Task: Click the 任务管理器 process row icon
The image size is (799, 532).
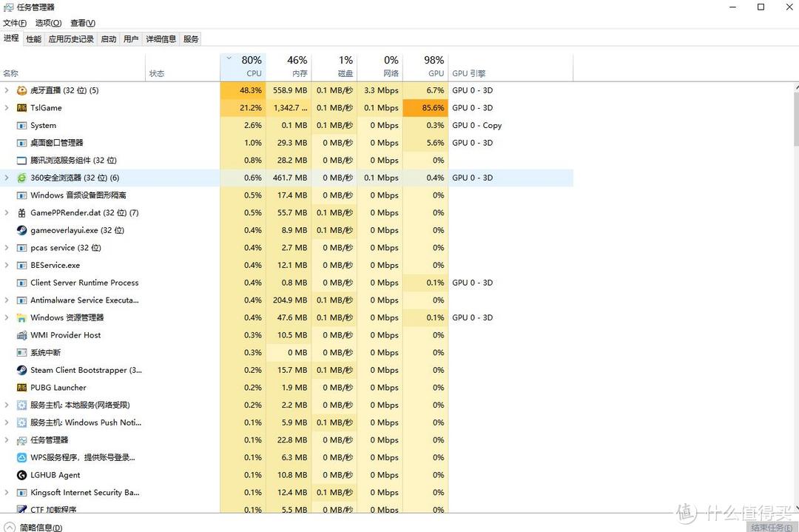Action: (x=21, y=440)
